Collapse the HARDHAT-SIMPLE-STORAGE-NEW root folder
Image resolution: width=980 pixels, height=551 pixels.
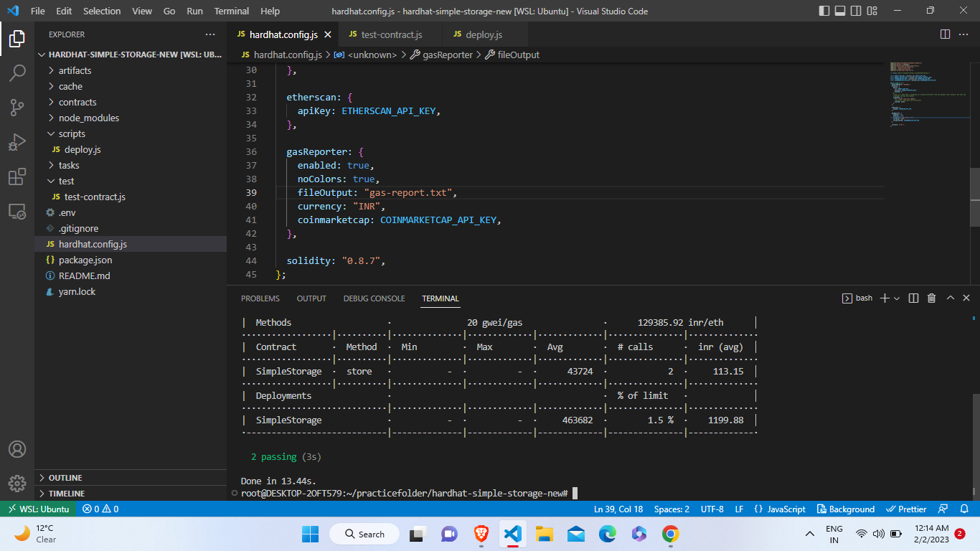point(131,55)
